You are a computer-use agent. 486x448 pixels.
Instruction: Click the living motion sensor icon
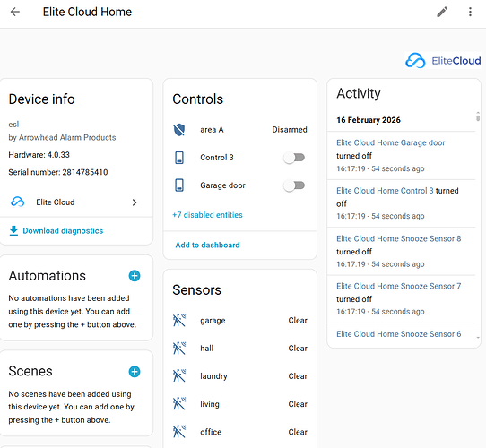click(x=179, y=404)
